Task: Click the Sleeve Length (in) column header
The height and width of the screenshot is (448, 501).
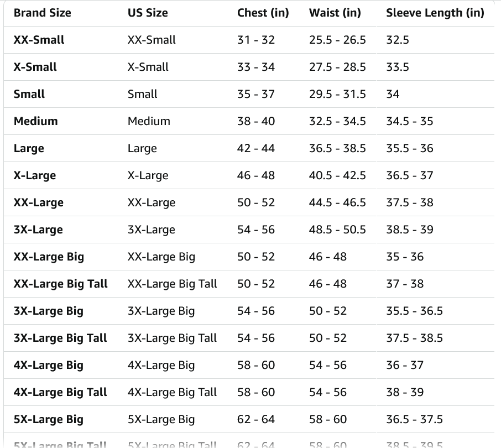Action: [x=435, y=13]
